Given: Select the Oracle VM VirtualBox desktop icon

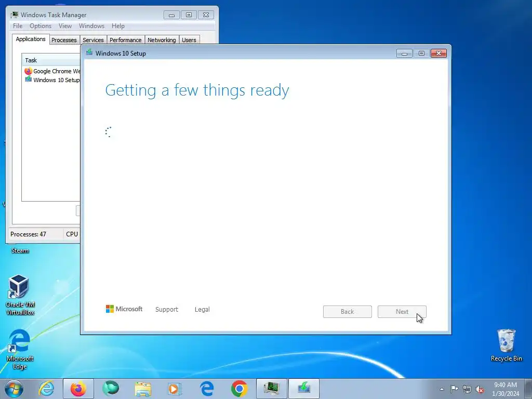Looking at the screenshot, I should click(20, 295).
